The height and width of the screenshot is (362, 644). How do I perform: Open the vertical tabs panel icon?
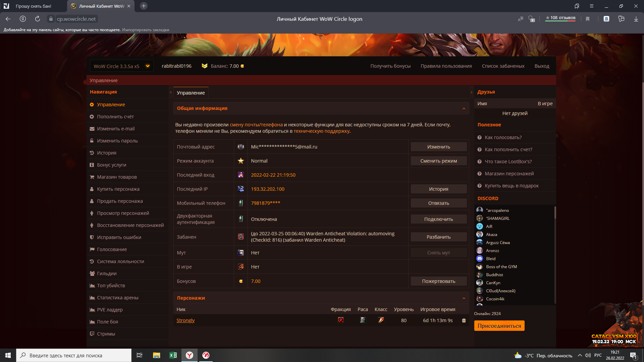(x=577, y=6)
